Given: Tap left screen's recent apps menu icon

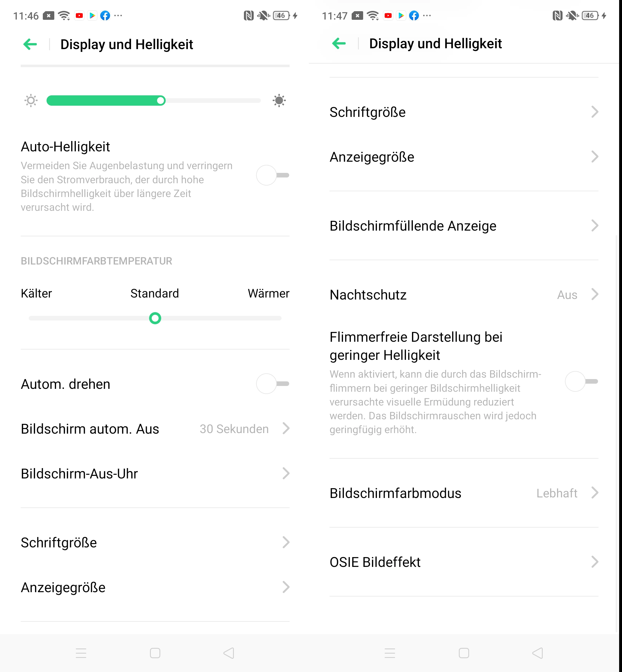Looking at the screenshot, I should 81,653.
